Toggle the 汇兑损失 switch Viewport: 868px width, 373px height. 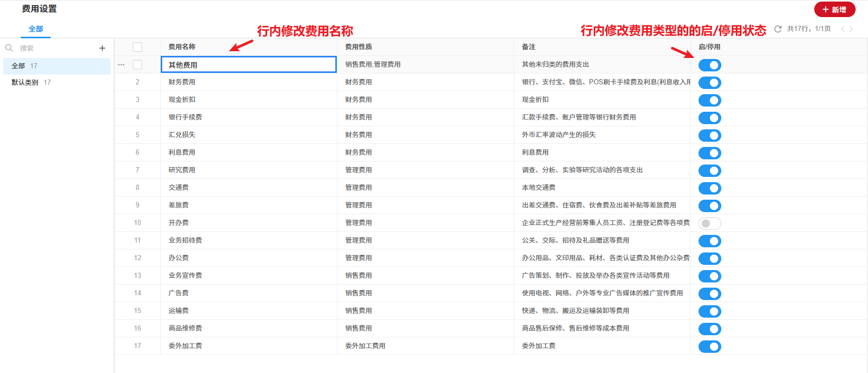click(x=710, y=136)
